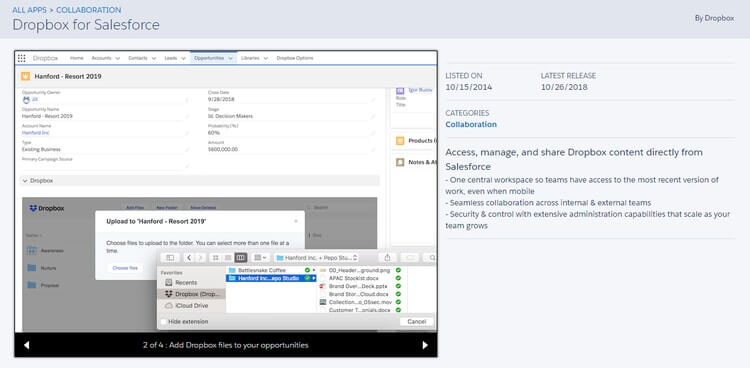Viewport: 750px width, 368px height.
Task: Open the Opportunities tab dropdown arrow
Action: click(x=231, y=58)
